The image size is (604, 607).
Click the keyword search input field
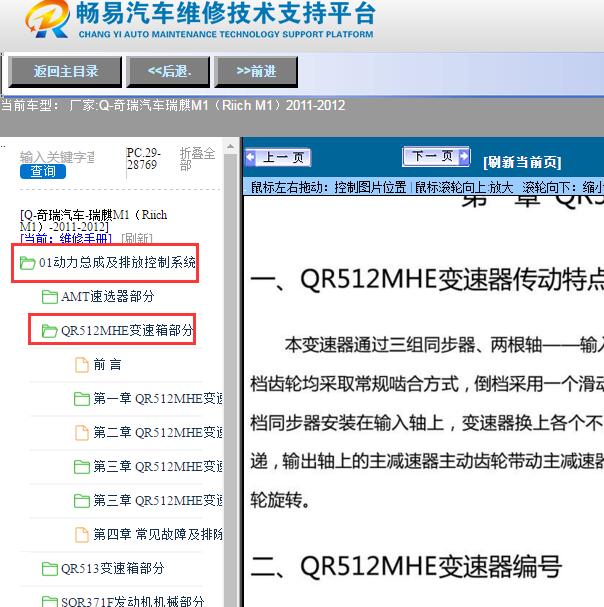click(57, 157)
